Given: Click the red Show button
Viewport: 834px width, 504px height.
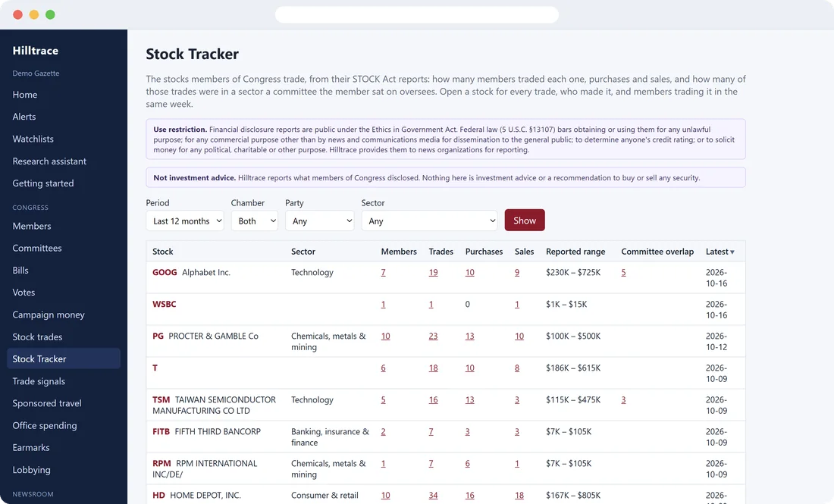Looking at the screenshot, I should pyautogui.click(x=525, y=220).
